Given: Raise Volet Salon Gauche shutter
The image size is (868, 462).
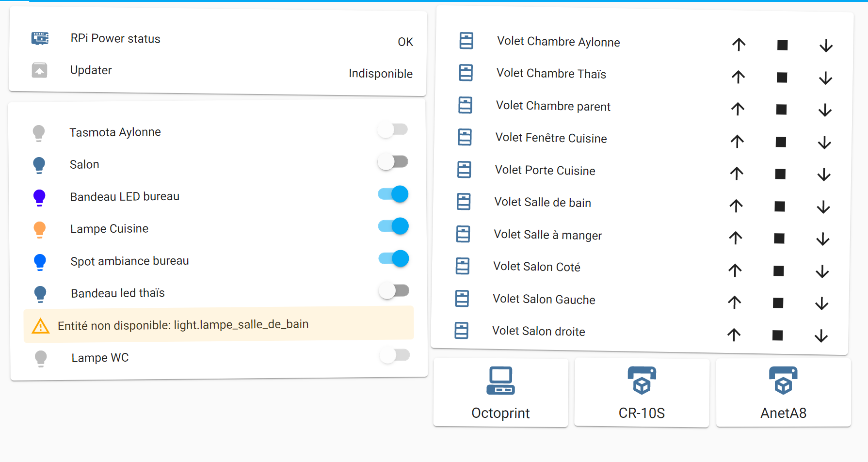Looking at the screenshot, I should 735,302.
